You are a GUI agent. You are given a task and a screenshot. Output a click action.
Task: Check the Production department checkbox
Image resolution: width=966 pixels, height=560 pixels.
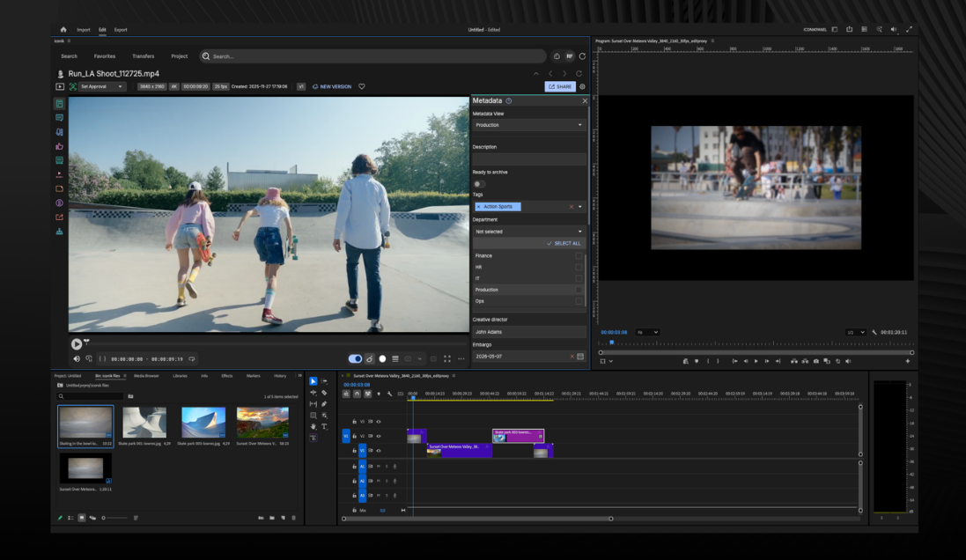(579, 290)
